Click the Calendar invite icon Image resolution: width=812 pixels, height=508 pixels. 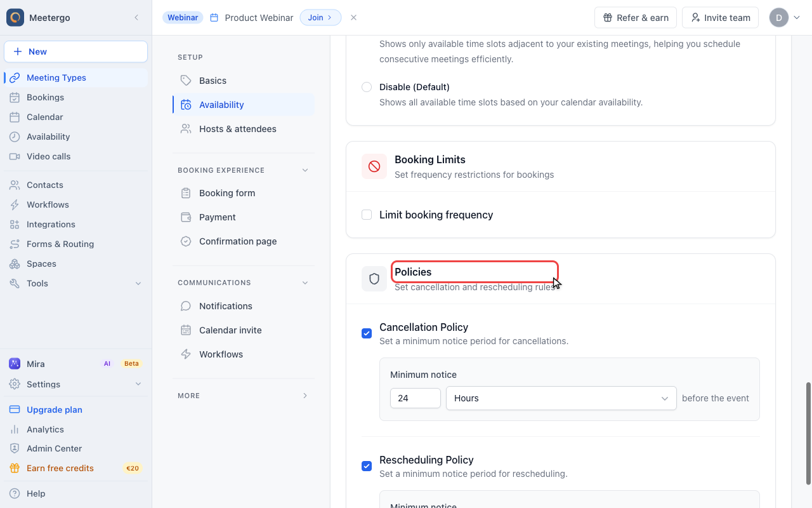[x=186, y=330]
